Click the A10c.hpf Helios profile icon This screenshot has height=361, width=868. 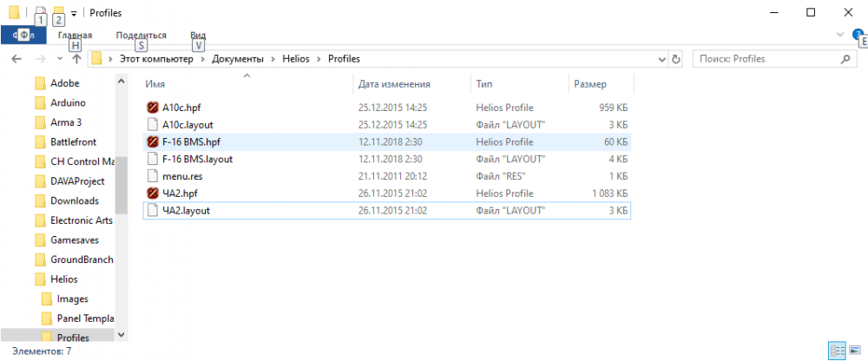click(153, 107)
